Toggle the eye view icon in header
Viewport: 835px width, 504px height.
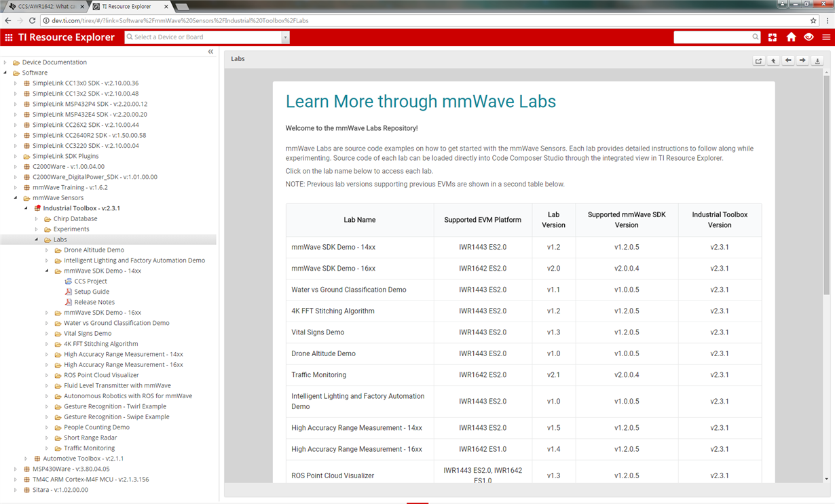point(809,37)
